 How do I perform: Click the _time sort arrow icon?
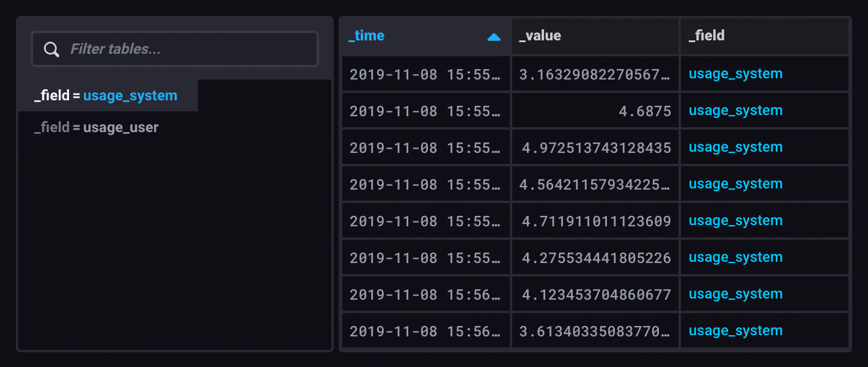494,37
